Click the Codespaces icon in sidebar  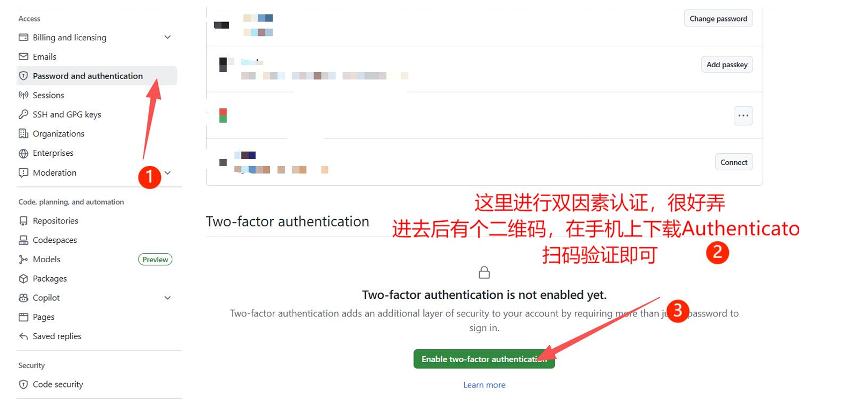[x=23, y=240]
